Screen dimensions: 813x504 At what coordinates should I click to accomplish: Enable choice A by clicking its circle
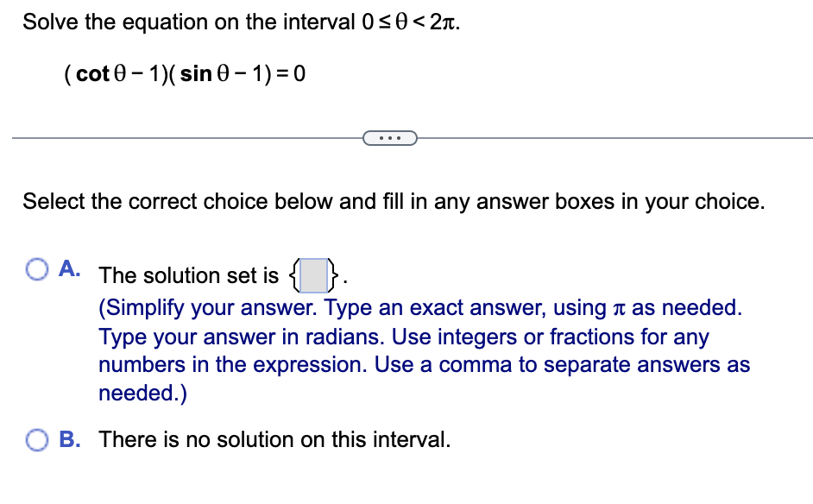pyautogui.click(x=36, y=269)
